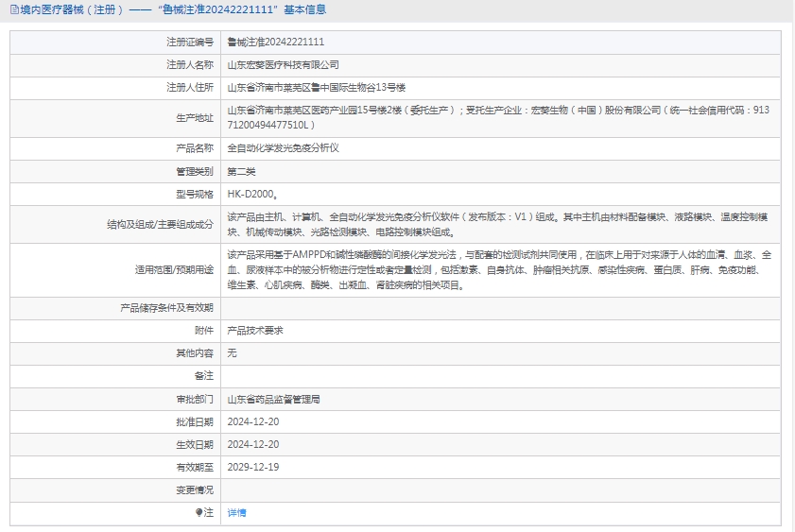Image resolution: width=795 pixels, height=532 pixels.
Task: Select product name 全自动化学发光免疫分析仪
Action: tap(283, 148)
